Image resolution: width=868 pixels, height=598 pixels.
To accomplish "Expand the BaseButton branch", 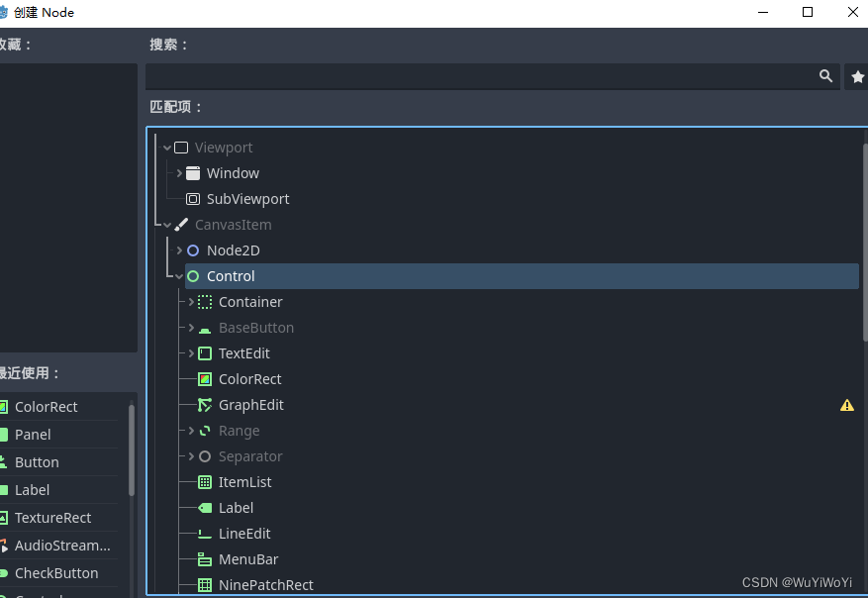I will [x=191, y=328].
